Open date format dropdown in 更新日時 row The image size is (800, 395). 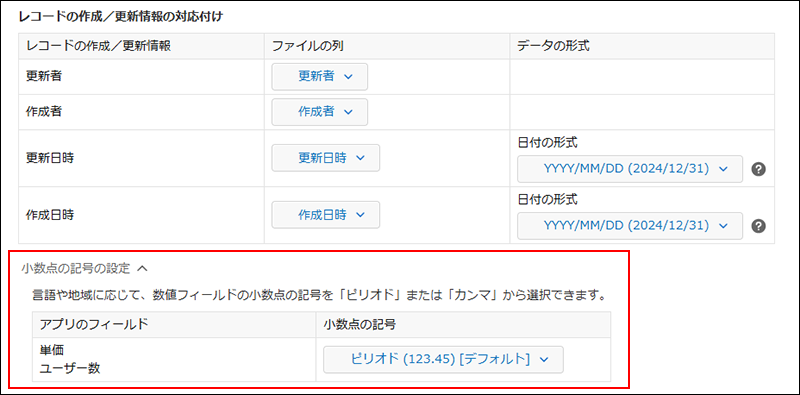pos(630,169)
